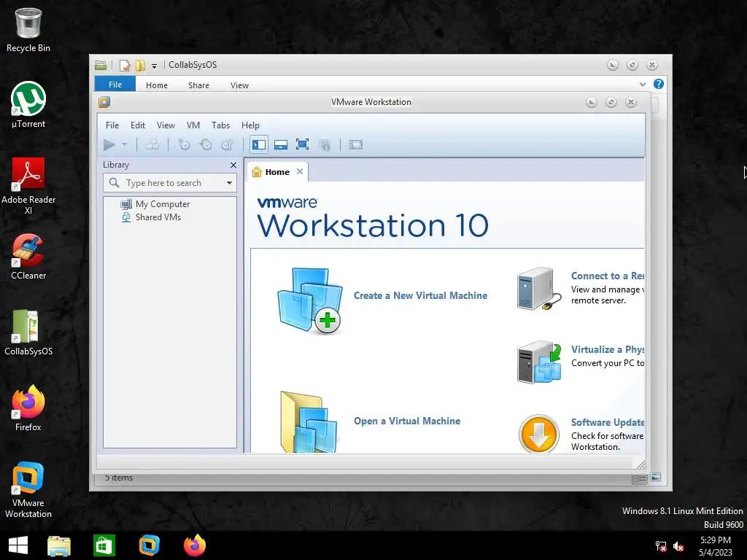The image size is (747, 560).
Task: Click the Revert to Snapshot toolbar icon
Action: point(206,144)
